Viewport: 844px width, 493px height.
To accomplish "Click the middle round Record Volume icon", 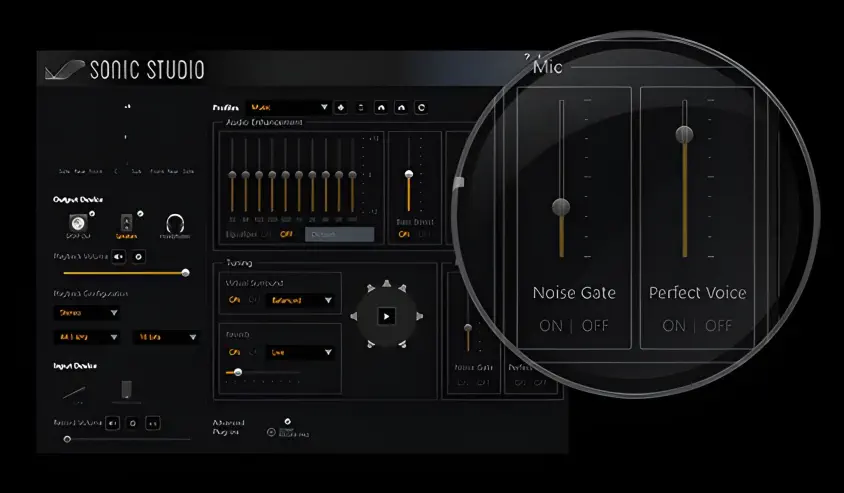I will (x=132, y=424).
